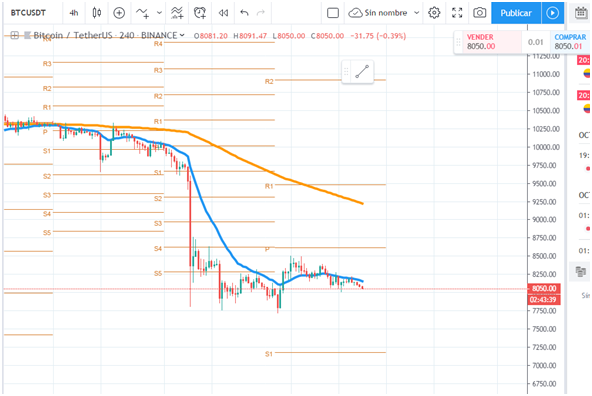Click the COMPRAR 8050.01 buy button
592x396 pixels.
[x=571, y=42]
